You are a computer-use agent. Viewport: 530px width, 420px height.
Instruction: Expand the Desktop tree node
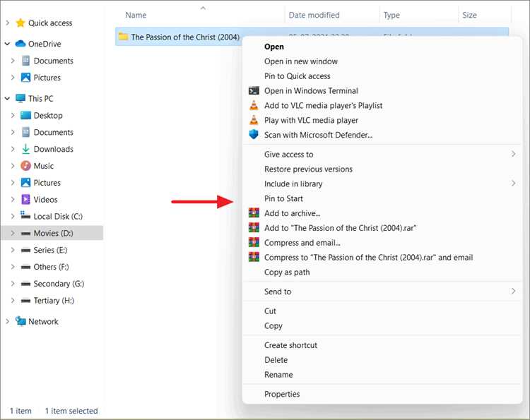point(13,116)
